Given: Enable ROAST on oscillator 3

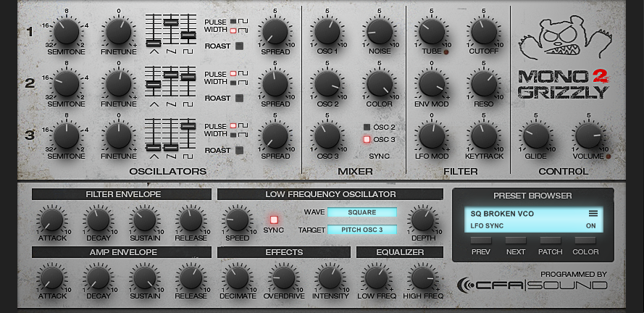Looking at the screenshot, I should [239, 150].
